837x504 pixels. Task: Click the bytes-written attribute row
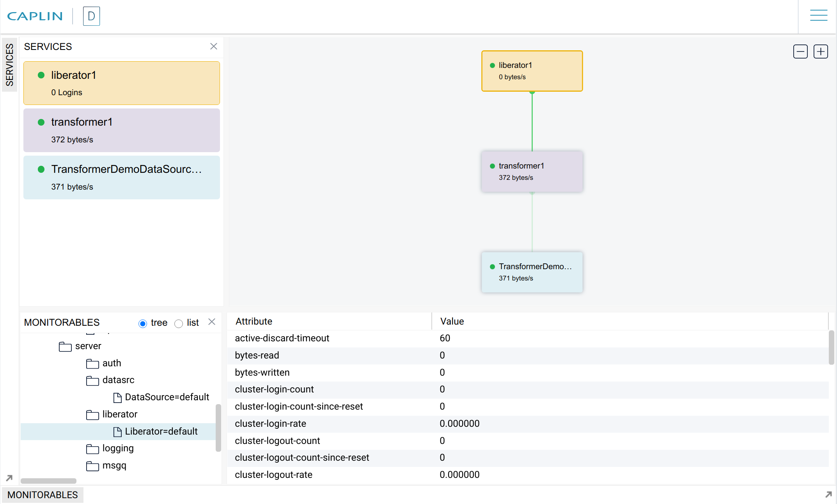pyautogui.click(x=528, y=373)
